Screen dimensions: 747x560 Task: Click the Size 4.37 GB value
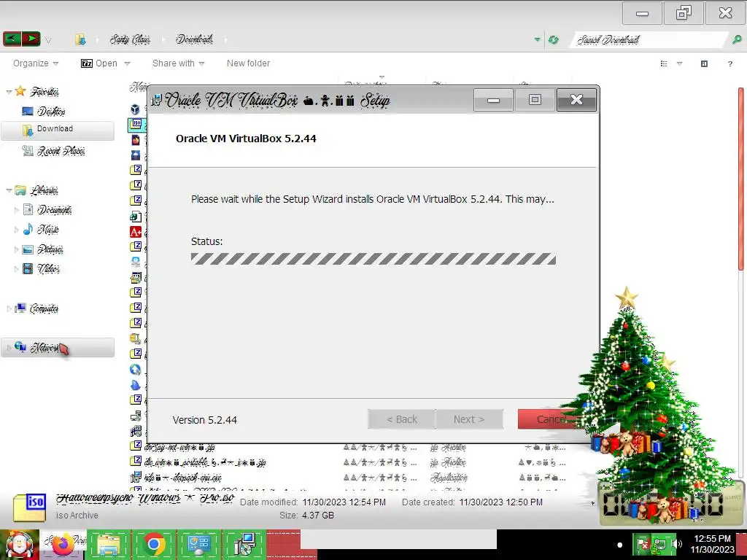pos(318,516)
